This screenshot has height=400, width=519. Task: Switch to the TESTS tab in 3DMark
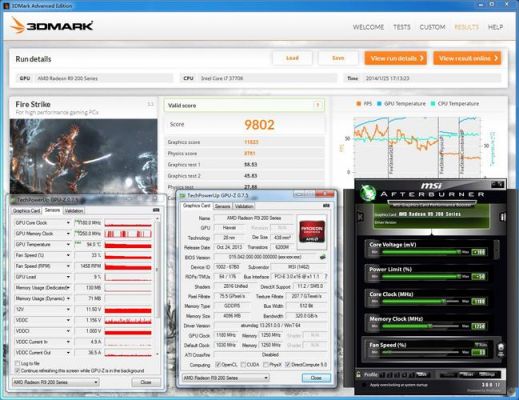[402, 27]
